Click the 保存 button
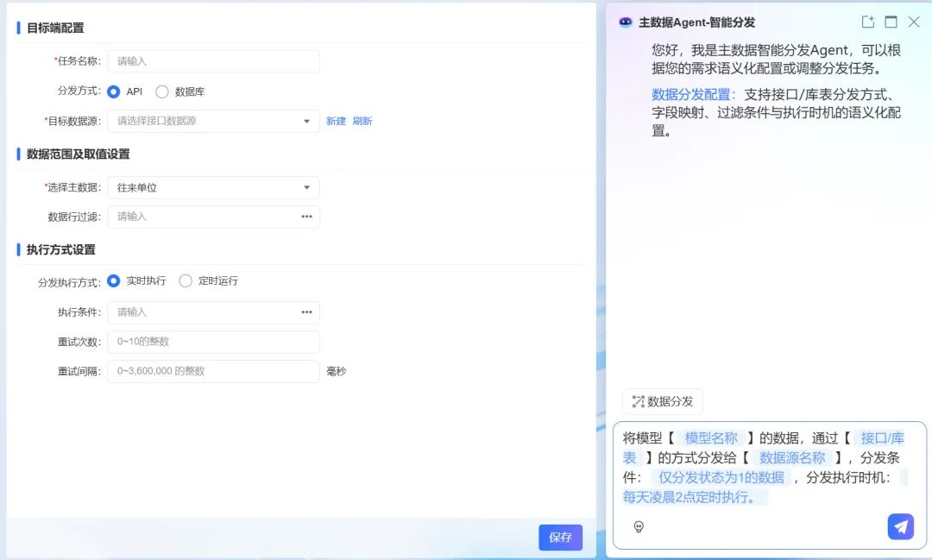The height and width of the screenshot is (560, 932). coord(561,538)
